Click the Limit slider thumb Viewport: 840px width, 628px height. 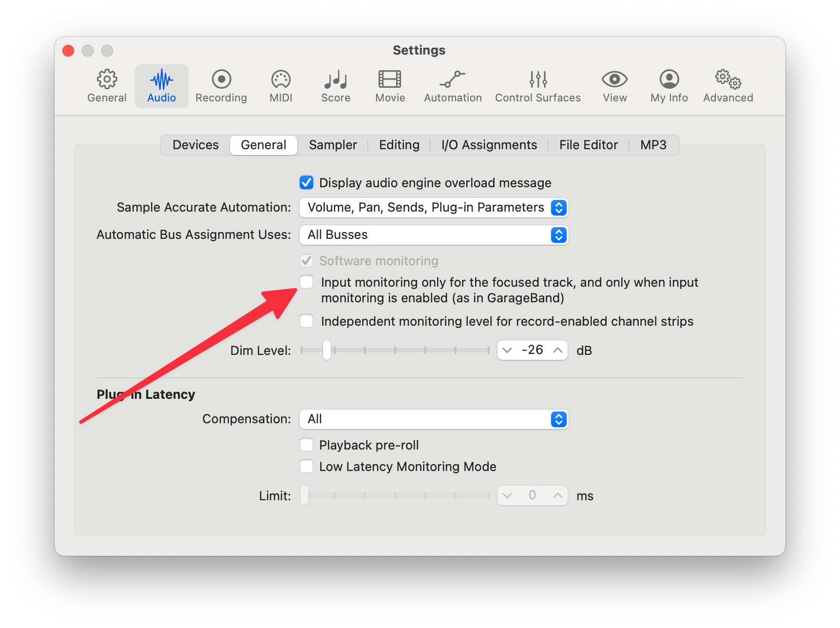(x=305, y=495)
